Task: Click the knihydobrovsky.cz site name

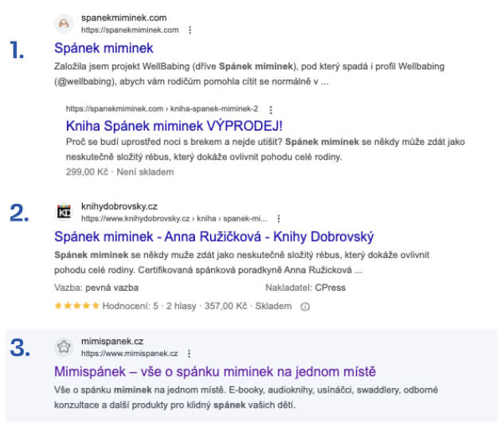Action: click(119, 206)
